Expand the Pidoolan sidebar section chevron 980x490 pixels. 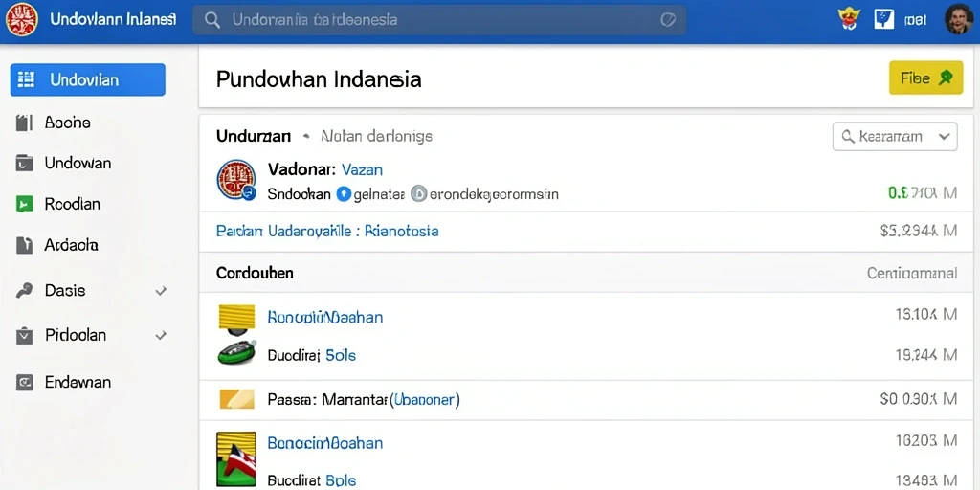161,335
